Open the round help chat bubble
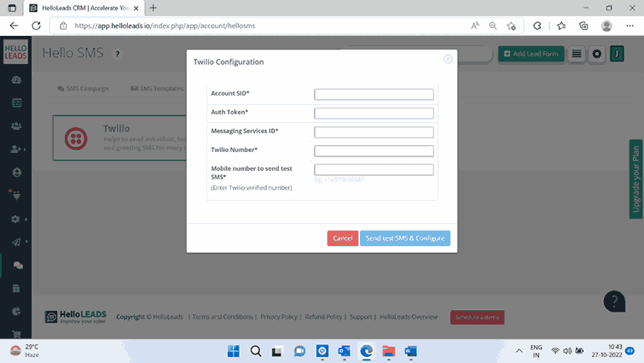Viewport: 644px width, 363px height. click(x=614, y=302)
